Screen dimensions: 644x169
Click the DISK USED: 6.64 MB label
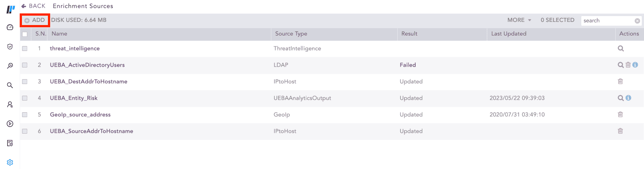point(79,20)
